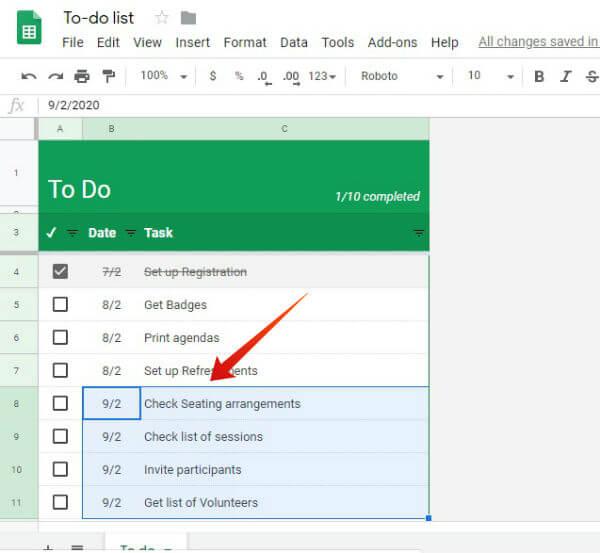Click All changes saved link

click(539, 41)
